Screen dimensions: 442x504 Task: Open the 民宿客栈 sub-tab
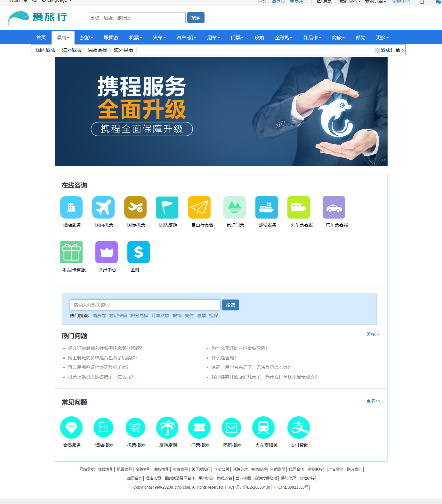click(98, 50)
